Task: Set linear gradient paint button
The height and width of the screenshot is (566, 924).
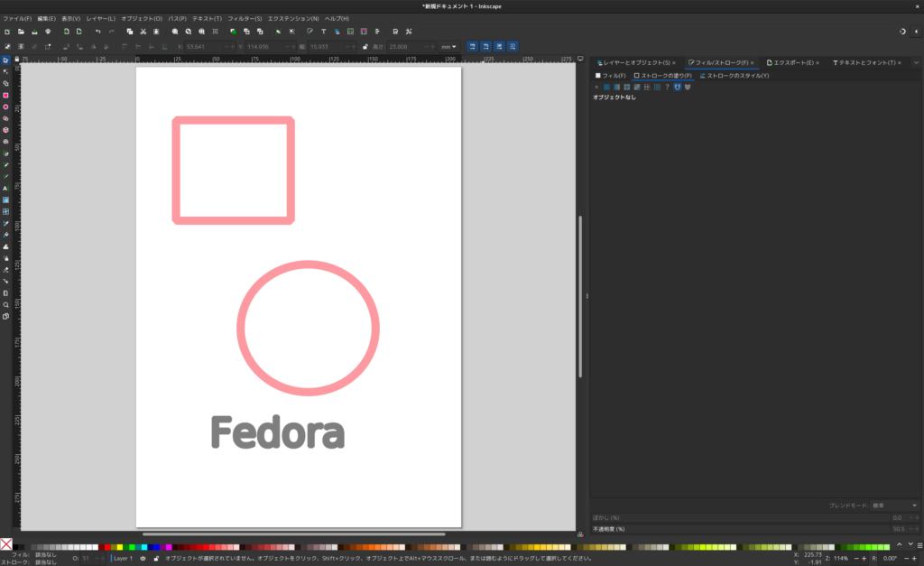Action: (x=616, y=88)
